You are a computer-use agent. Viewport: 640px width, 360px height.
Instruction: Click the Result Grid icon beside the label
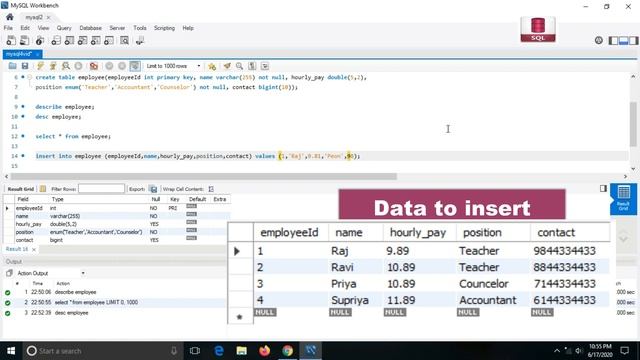(43, 189)
